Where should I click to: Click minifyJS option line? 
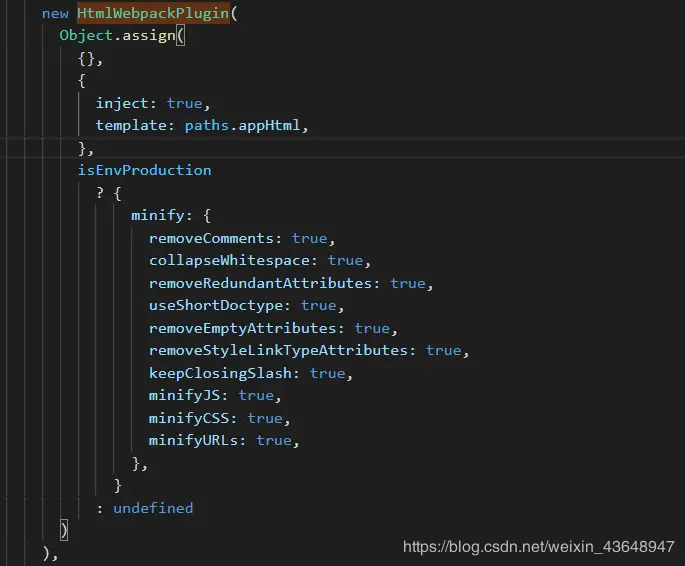point(215,396)
